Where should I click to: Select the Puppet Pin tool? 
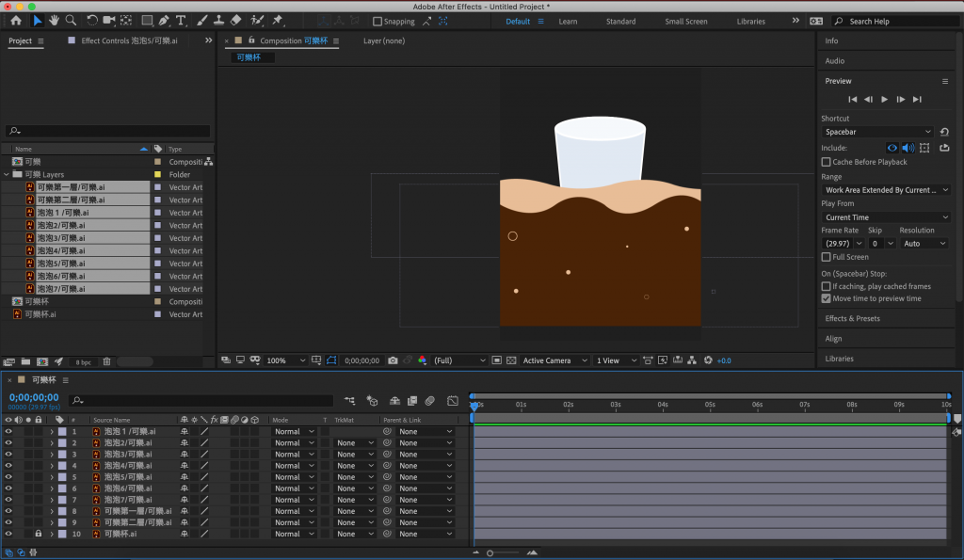278,20
